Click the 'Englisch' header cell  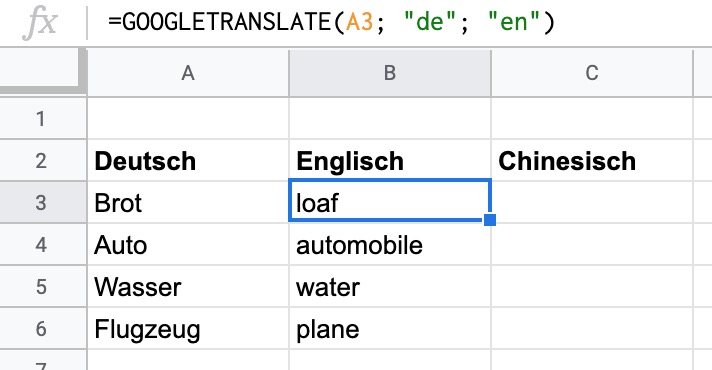click(x=390, y=161)
